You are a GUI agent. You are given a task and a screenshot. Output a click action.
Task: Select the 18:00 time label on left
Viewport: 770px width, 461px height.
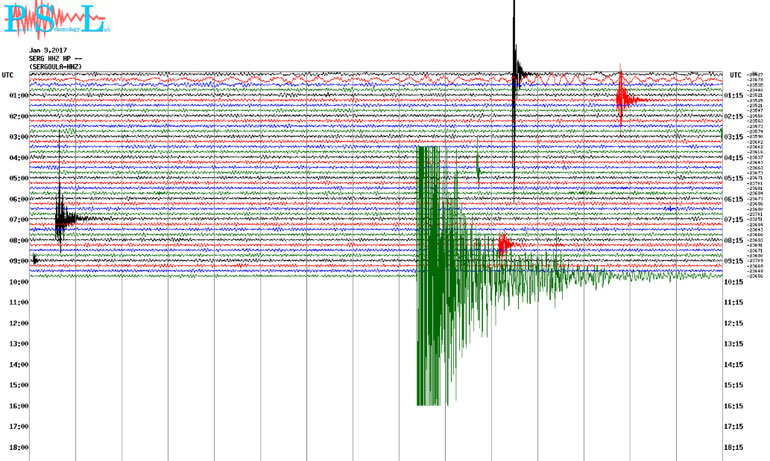click(18, 448)
